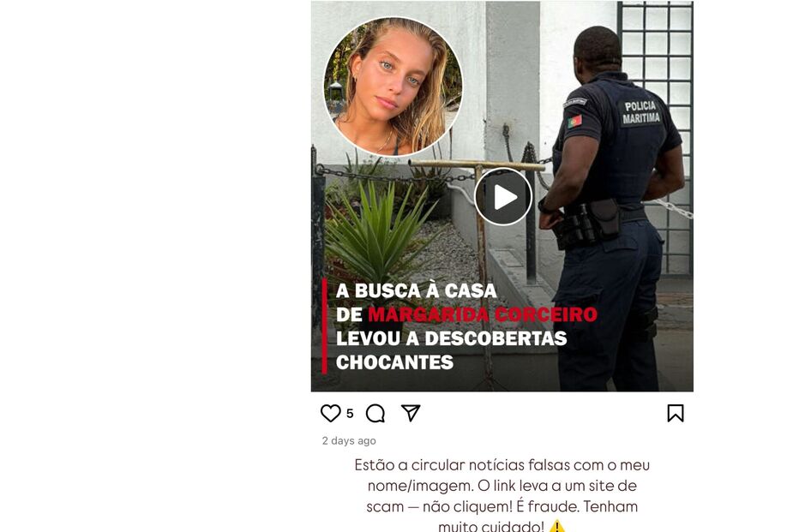Save the post using the bookmark icon
Screen dimensions: 799x532
tap(676, 414)
